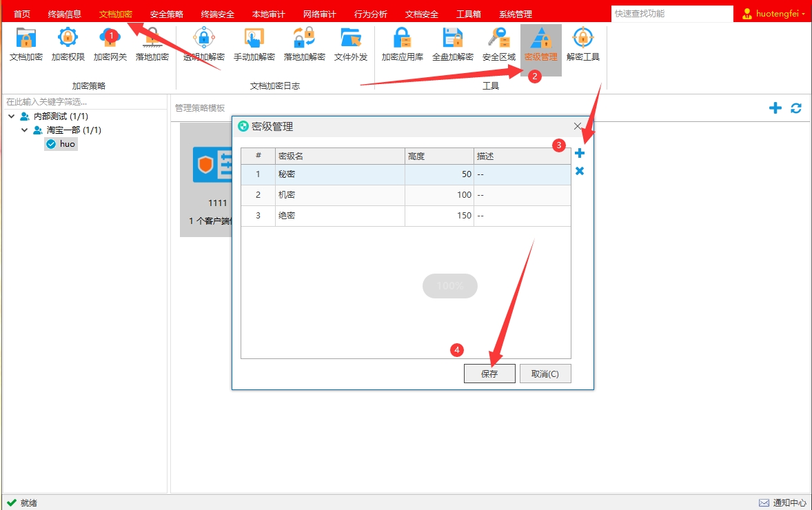The image size is (812, 510).
Task: Open 手动加解密 log
Action: click(x=254, y=45)
